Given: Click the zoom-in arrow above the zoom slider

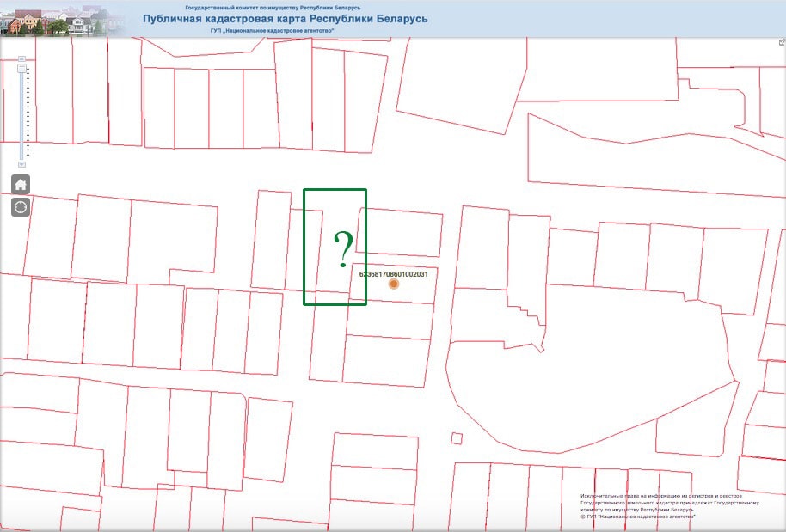Looking at the screenshot, I should point(21,58).
